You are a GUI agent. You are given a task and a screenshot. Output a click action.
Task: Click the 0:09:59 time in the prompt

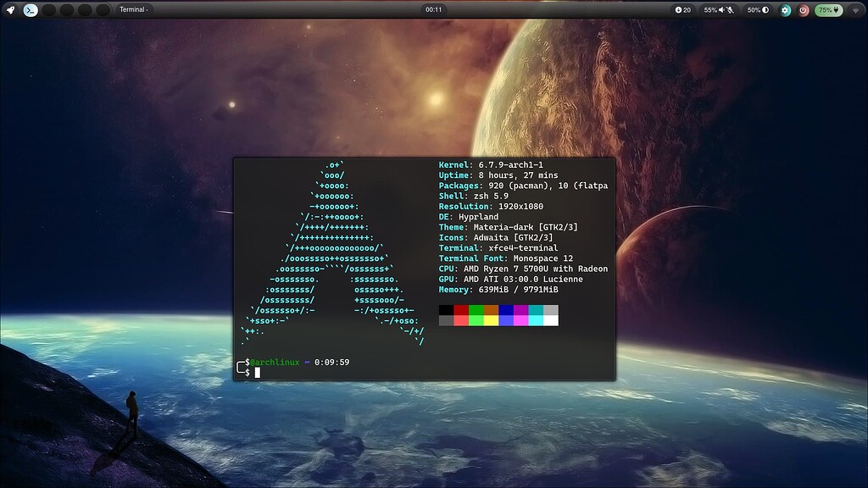(331, 363)
